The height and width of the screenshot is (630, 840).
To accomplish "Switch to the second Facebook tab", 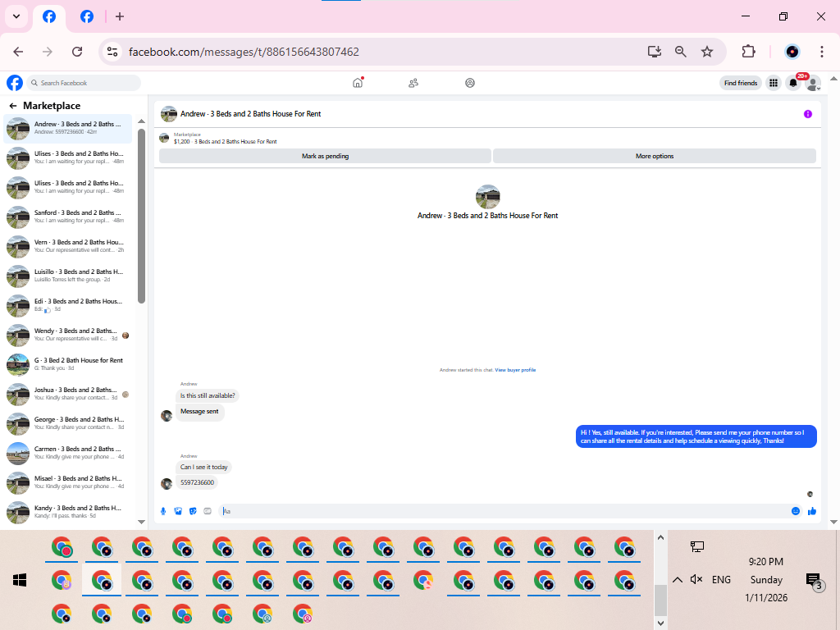I will tap(87, 16).
